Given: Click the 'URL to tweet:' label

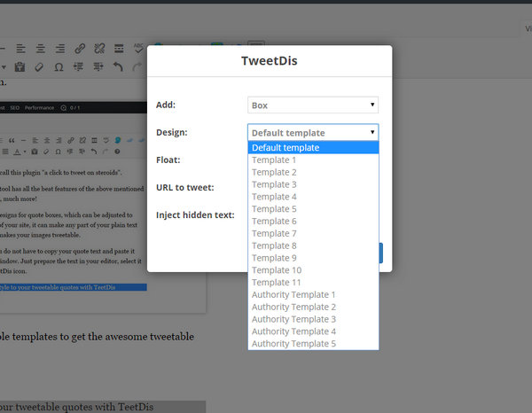Looking at the screenshot, I should (185, 187).
